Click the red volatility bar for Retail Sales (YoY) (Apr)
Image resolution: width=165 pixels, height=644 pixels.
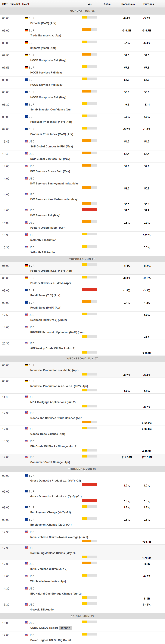[89, 289]
